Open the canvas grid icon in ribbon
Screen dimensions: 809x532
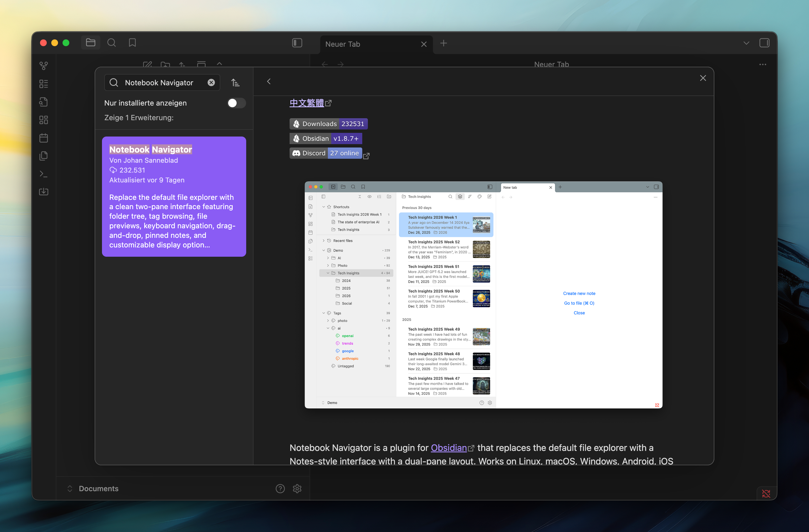43,120
